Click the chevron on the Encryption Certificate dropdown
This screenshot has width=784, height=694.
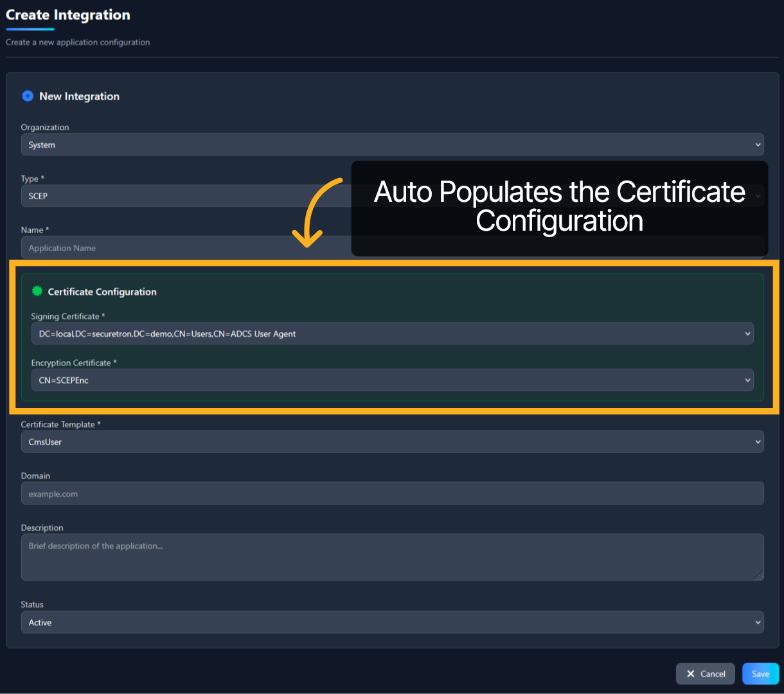(x=748, y=380)
